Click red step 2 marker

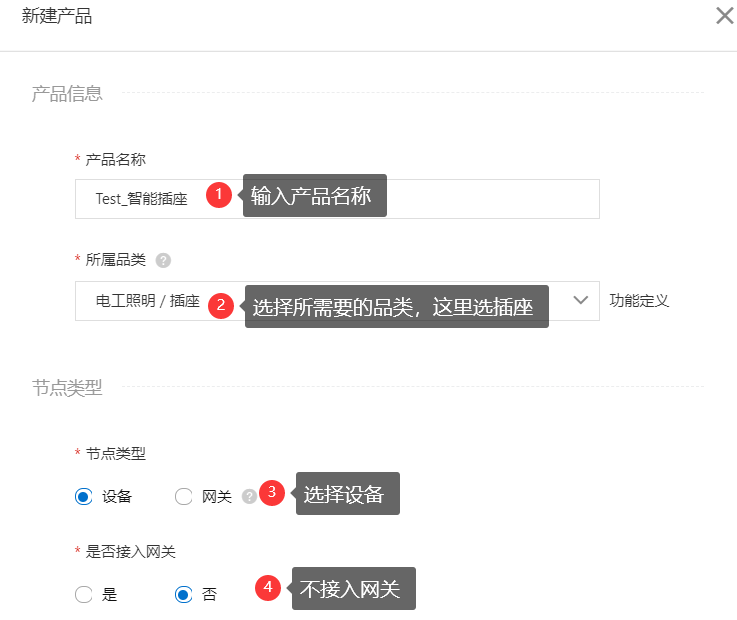(x=221, y=306)
